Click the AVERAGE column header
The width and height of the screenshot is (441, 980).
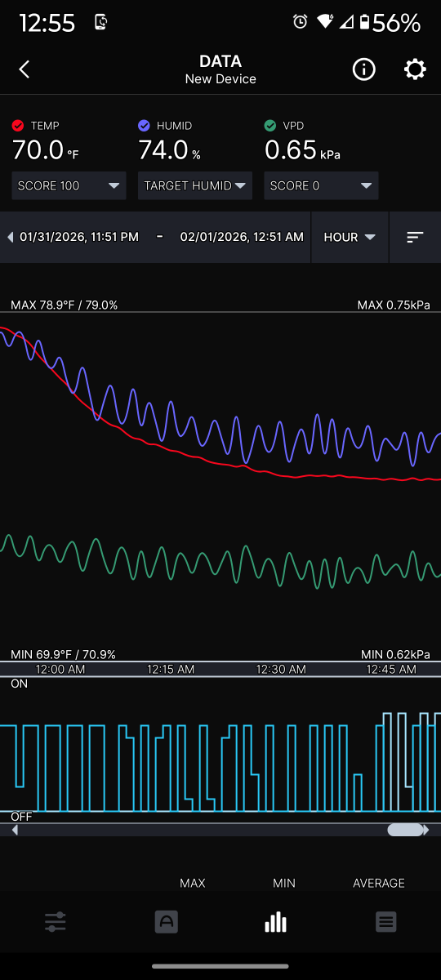tap(379, 883)
